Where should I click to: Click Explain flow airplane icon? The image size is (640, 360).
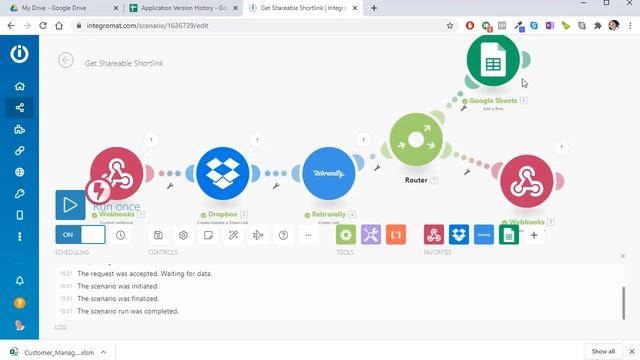tap(258, 235)
